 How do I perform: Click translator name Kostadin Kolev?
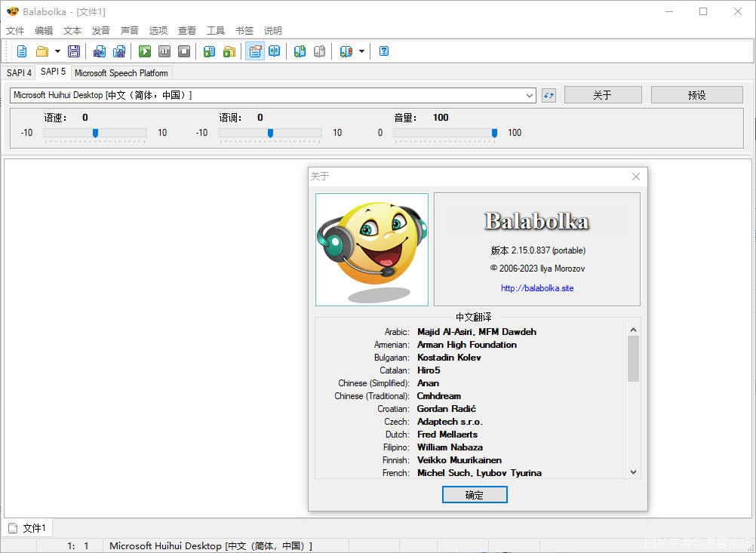(449, 358)
